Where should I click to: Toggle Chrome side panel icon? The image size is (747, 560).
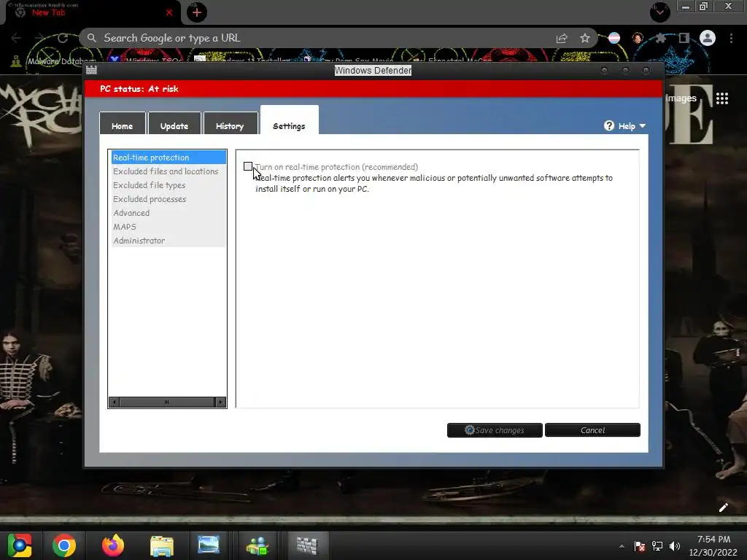click(684, 38)
